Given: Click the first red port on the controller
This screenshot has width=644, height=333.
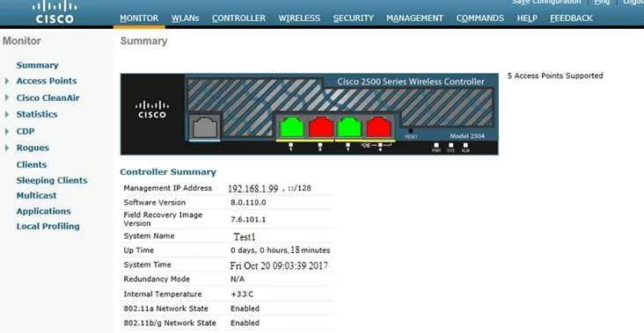Looking at the screenshot, I should tap(321, 127).
